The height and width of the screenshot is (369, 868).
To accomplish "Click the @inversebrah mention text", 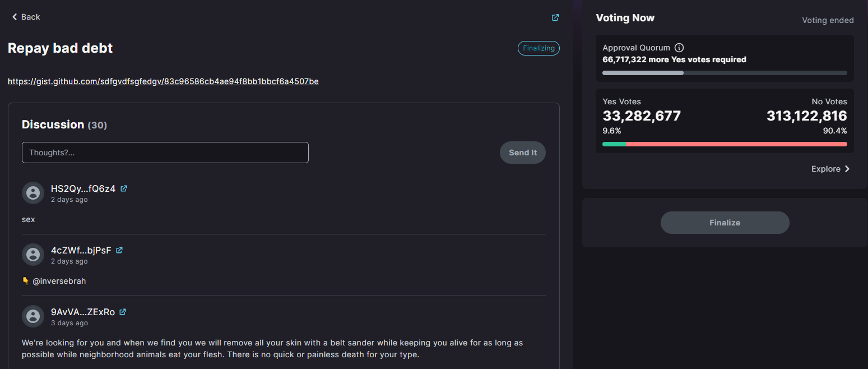I will click(x=59, y=281).
